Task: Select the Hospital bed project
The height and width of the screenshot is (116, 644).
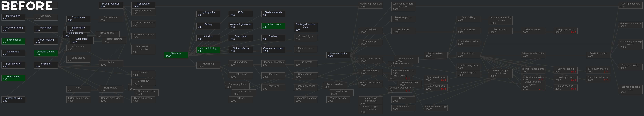Action: point(403,31)
